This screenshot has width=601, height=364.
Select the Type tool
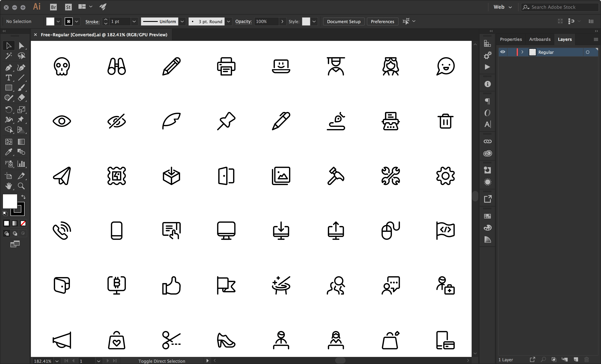(x=9, y=78)
